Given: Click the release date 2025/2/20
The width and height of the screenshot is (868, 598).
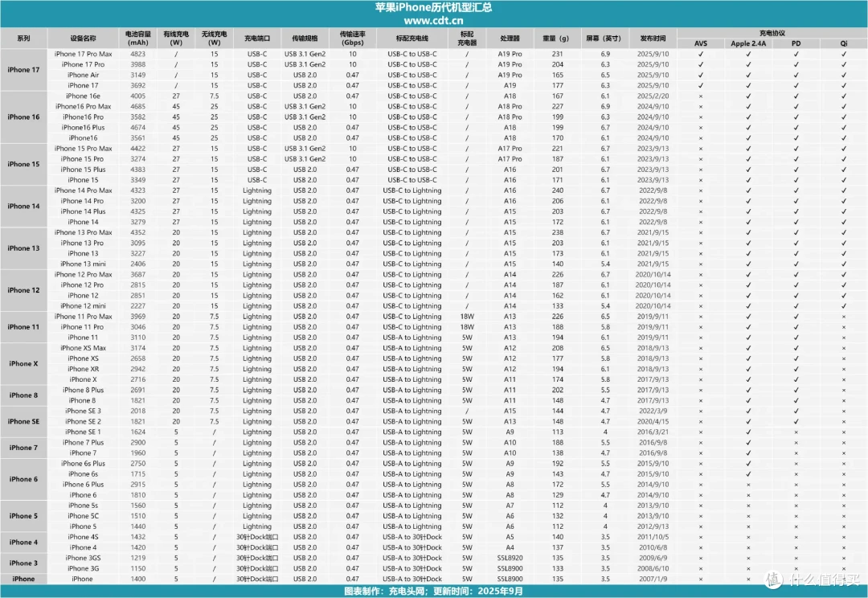Looking at the screenshot, I should point(653,96).
